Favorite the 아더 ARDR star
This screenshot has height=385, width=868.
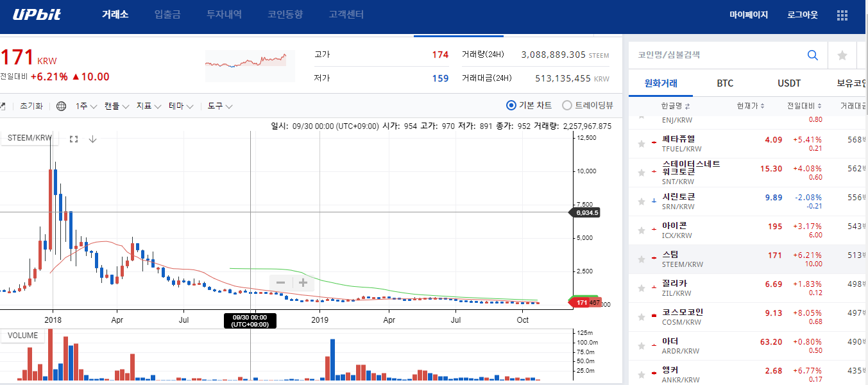click(x=641, y=346)
